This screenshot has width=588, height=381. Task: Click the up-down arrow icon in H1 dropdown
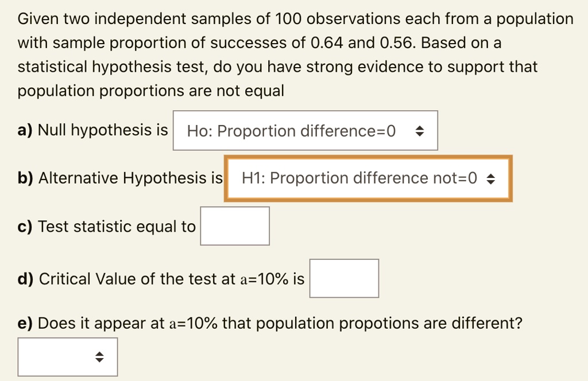click(x=490, y=179)
